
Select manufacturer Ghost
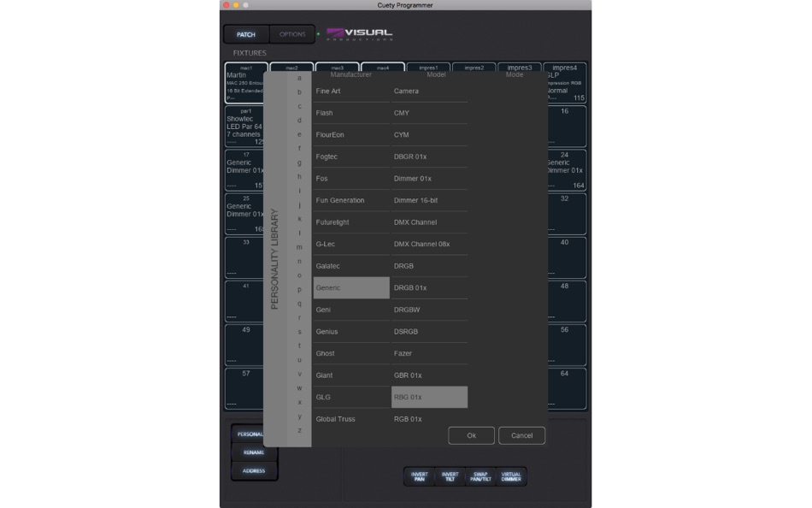[351, 353]
